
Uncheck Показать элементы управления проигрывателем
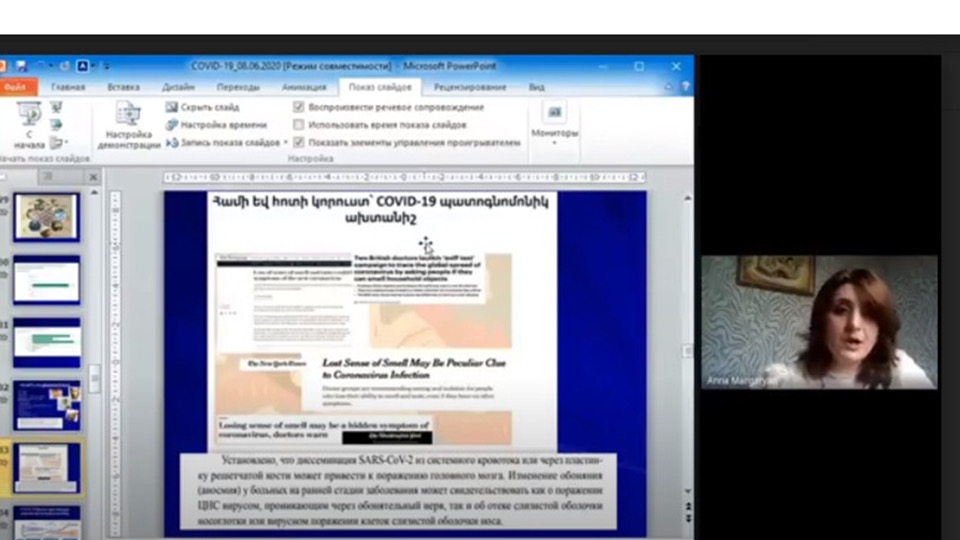coord(299,143)
